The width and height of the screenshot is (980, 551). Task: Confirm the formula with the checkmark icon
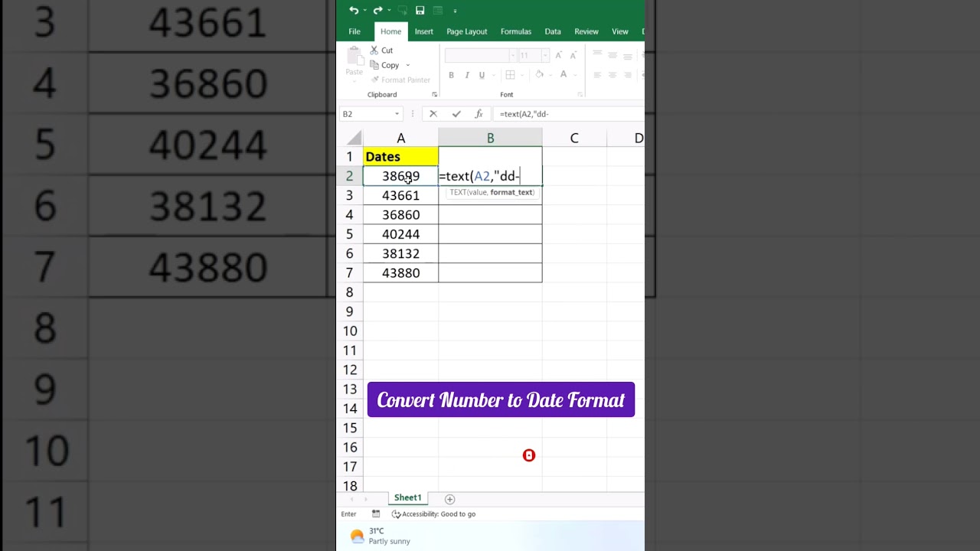[456, 114]
